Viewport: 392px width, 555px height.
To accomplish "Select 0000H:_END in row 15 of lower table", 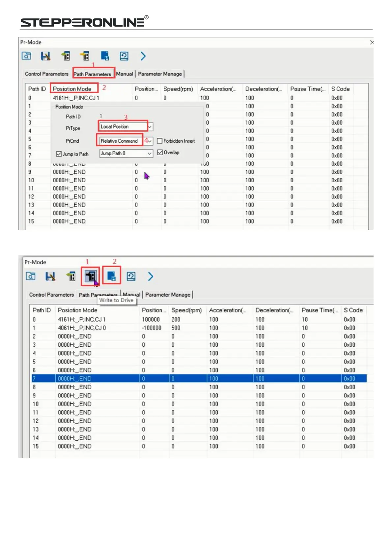I will pos(74,446).
